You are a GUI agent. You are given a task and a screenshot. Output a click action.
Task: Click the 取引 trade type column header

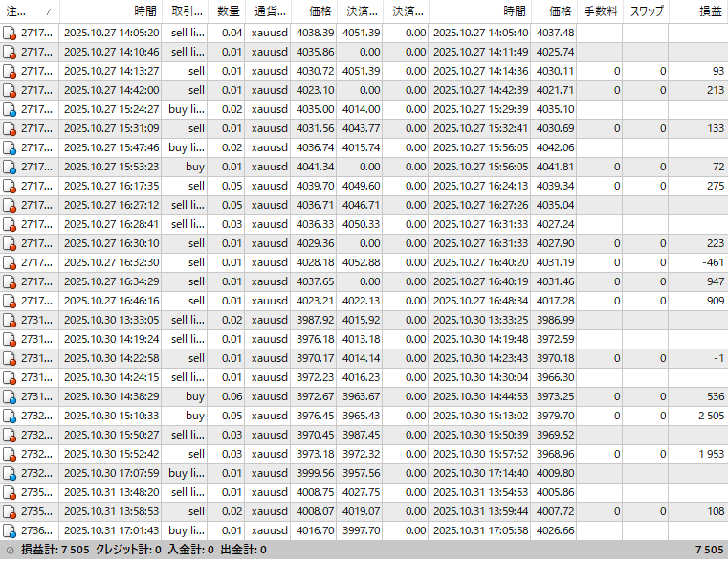(x=186, y=11)
